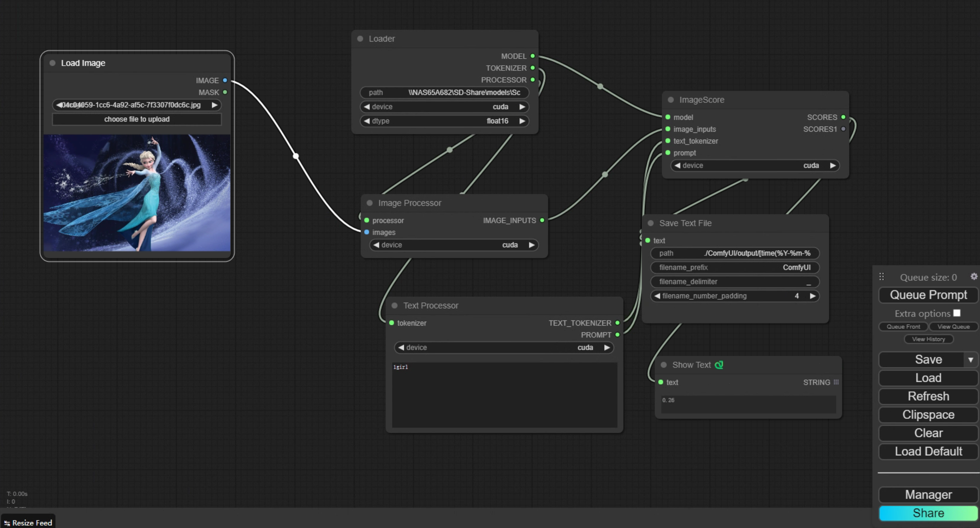Screen dimensions: 980x528
Task: Increase filename_number_padding with right arrow
Action: point(812,296)
